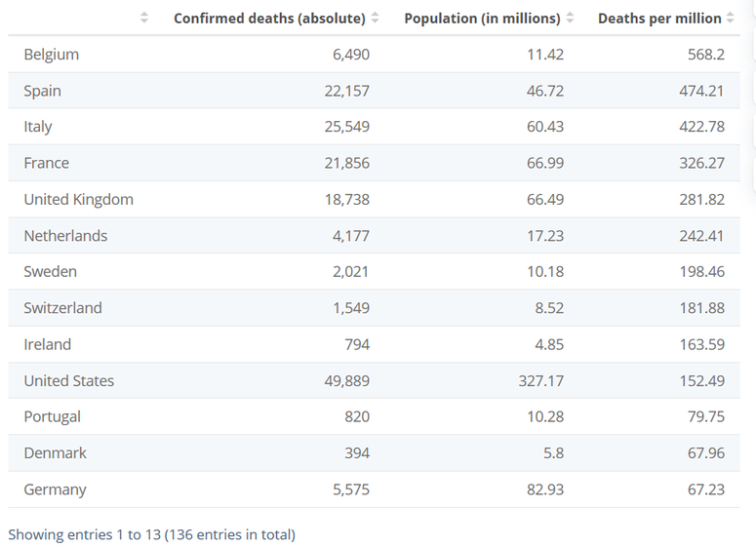The height and width of the screenshot is (547, 756).
Task: Click Germany's confirmed deaths value 5,575
Action: tap(351, 489)
